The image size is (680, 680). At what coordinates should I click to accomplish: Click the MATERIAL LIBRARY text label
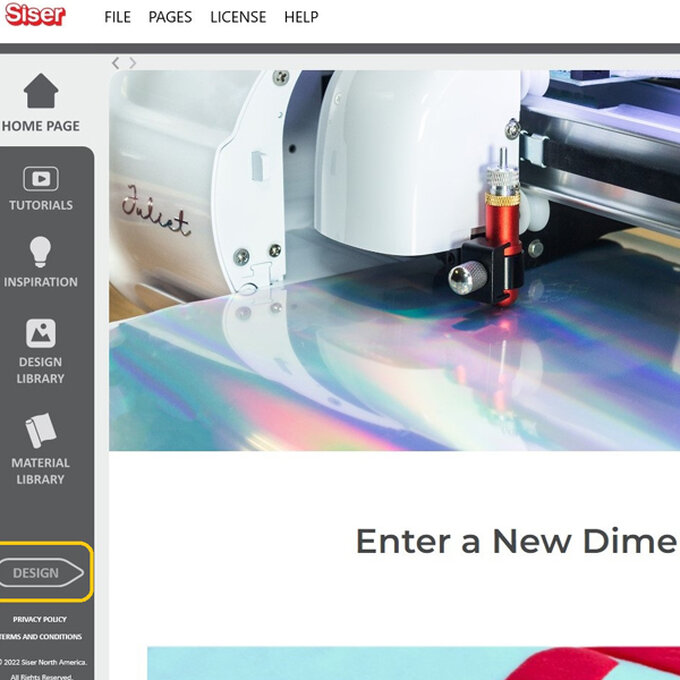tap(40, 471)
